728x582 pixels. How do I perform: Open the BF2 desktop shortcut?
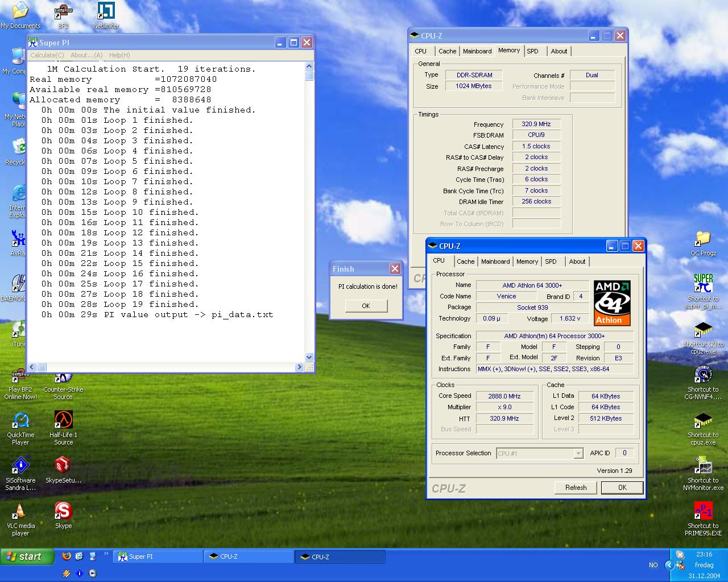[x=63, y=15]
